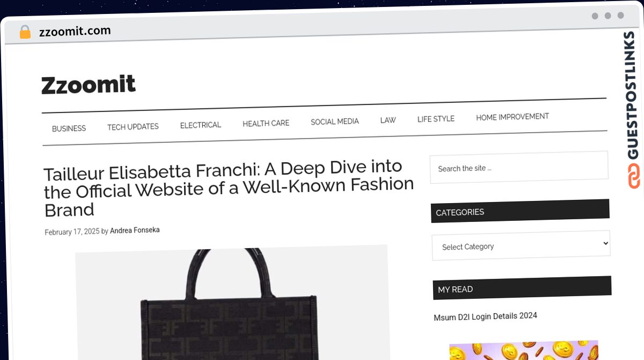Open the Business menu item
644x360 pixels.
[69, 128]
